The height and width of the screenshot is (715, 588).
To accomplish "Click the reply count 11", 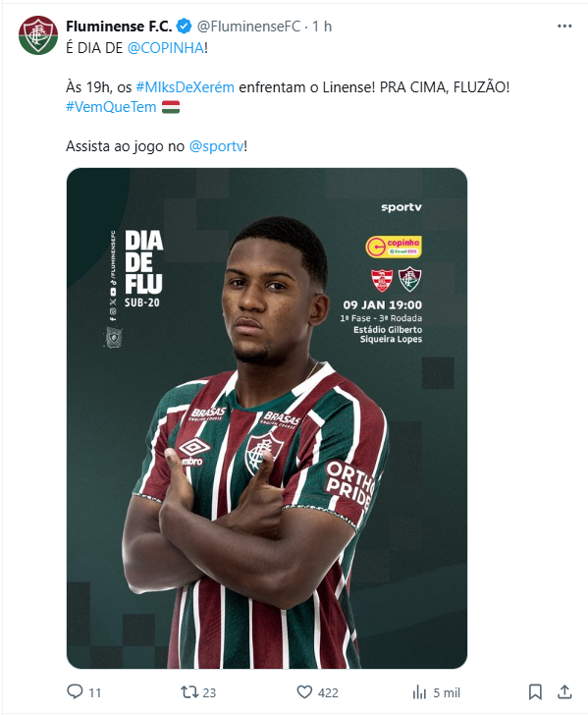I will tap(95, 693).
